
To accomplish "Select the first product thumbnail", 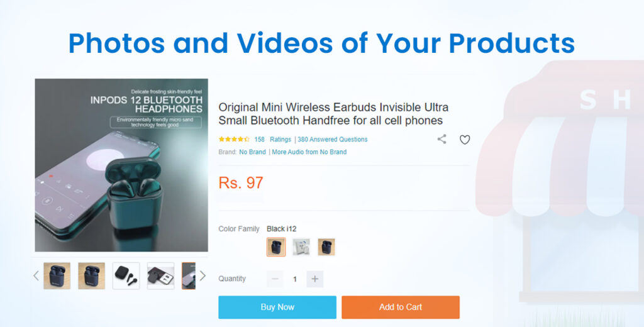I will coord(57,275).
